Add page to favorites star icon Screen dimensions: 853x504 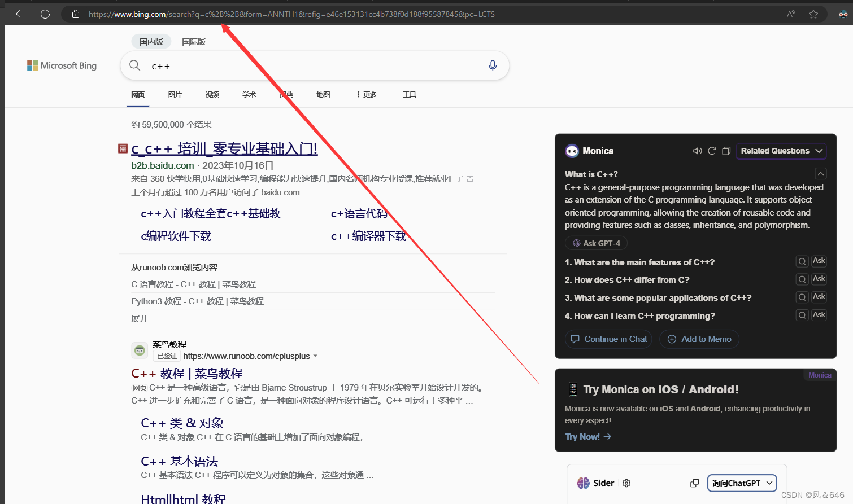click(813, 14)
